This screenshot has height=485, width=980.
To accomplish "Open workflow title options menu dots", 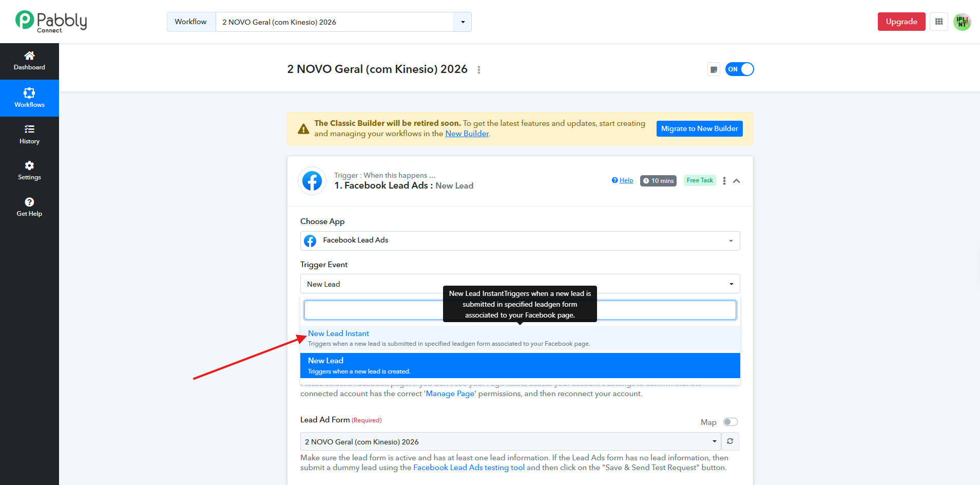I will [479, 70].
